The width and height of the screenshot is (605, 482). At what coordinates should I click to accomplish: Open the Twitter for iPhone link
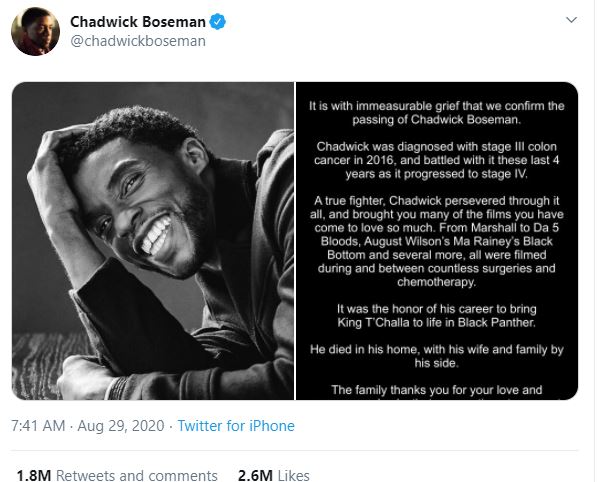pyautogui.click(x=236, y=426)
